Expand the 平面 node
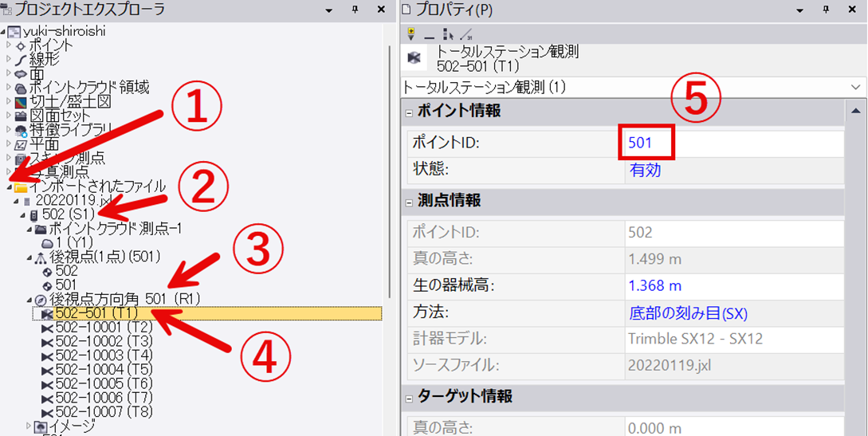The height and width of the screenshot is (436, 868). click(x=9, y=144)
